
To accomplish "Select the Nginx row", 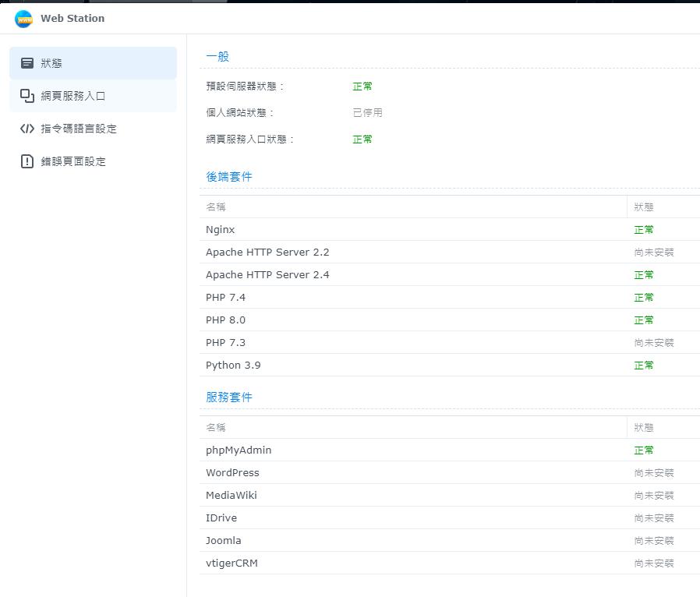I will coord(450,230).
